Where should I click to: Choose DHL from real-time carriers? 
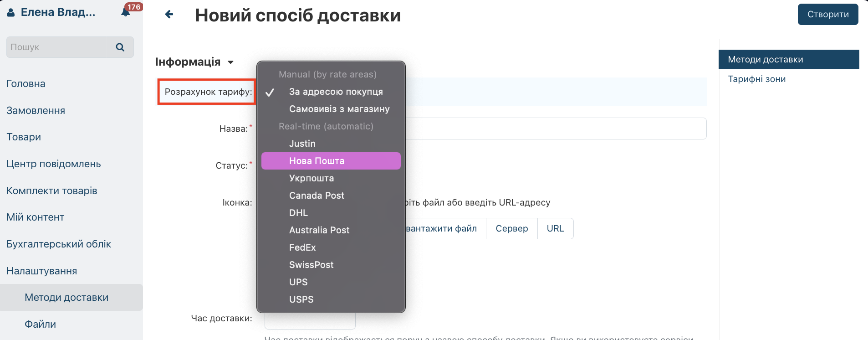298,213
